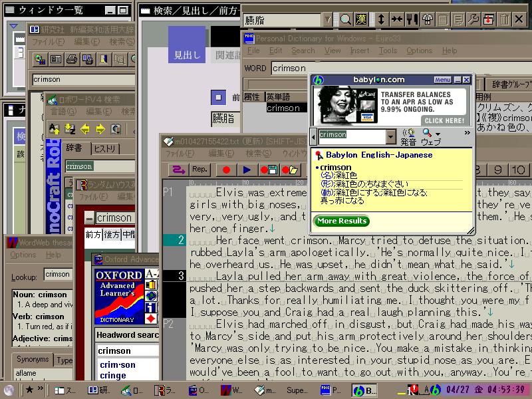Viewport: 532px width, 399px height.
Task: Switch to the 辞書 tab in RoboWord
Action: (74, 148)
